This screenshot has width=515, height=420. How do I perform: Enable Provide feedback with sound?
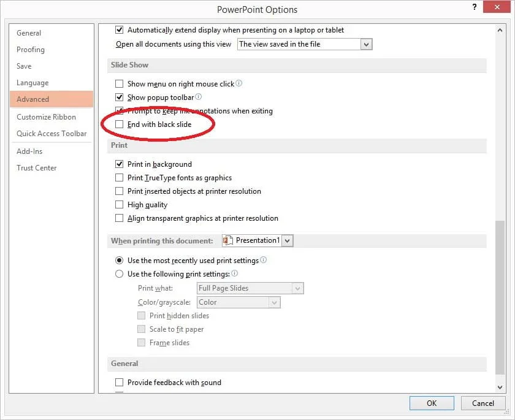coord(120,382)
